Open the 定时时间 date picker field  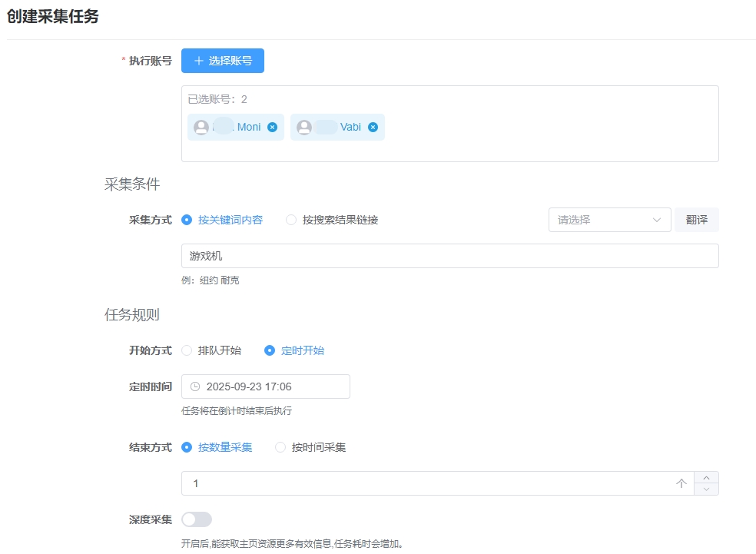click(x=273, y=386)
